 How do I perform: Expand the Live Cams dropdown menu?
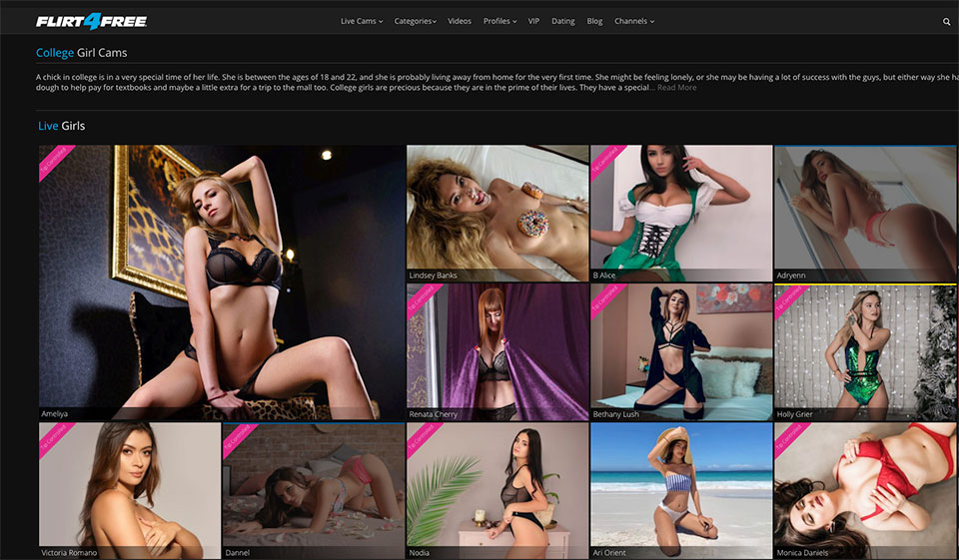(x=361, y=21)
